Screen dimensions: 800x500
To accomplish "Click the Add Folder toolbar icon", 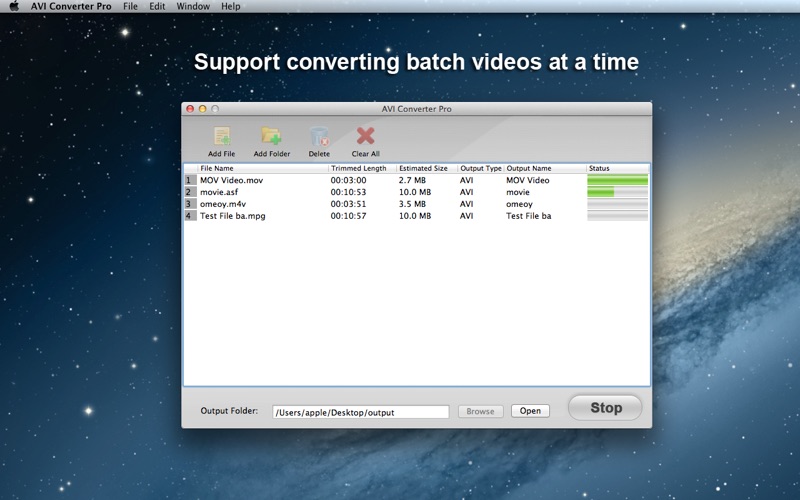I will tap(271, 136).
